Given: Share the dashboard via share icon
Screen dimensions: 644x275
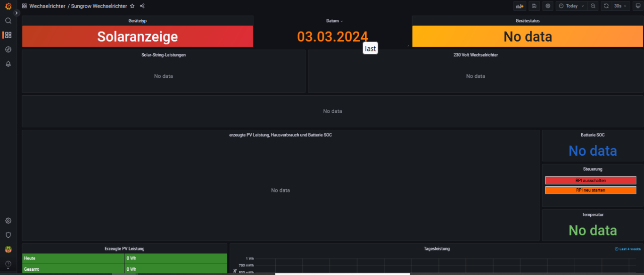Looking at the screenshot, I should tap(142, 6).
